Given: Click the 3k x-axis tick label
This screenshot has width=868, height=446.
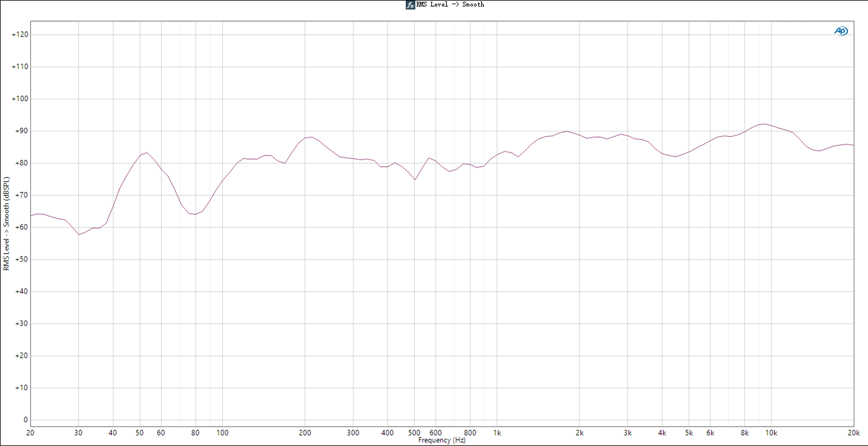Looking at the screenshot, I should [628, 433].
